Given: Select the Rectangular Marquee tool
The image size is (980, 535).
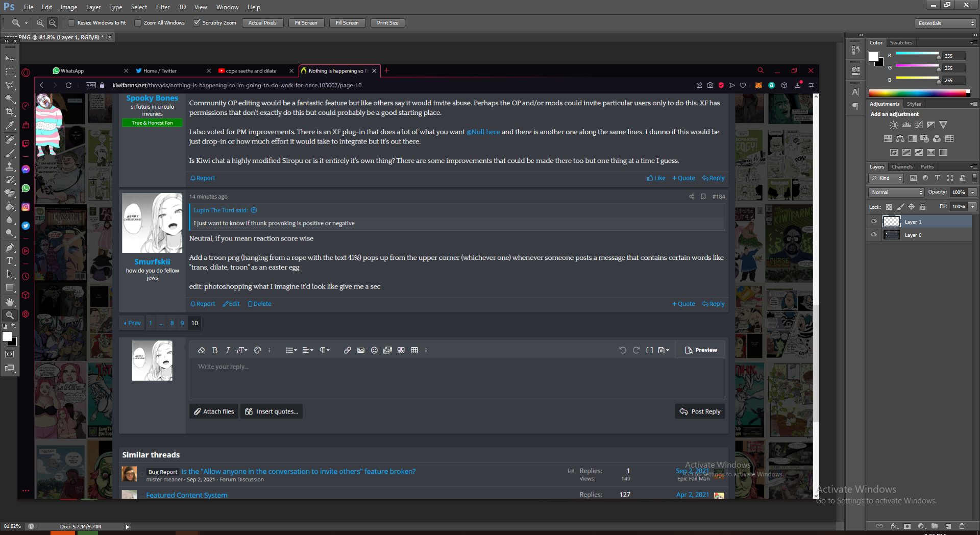Looking at the screenshot, I should 10,72.
